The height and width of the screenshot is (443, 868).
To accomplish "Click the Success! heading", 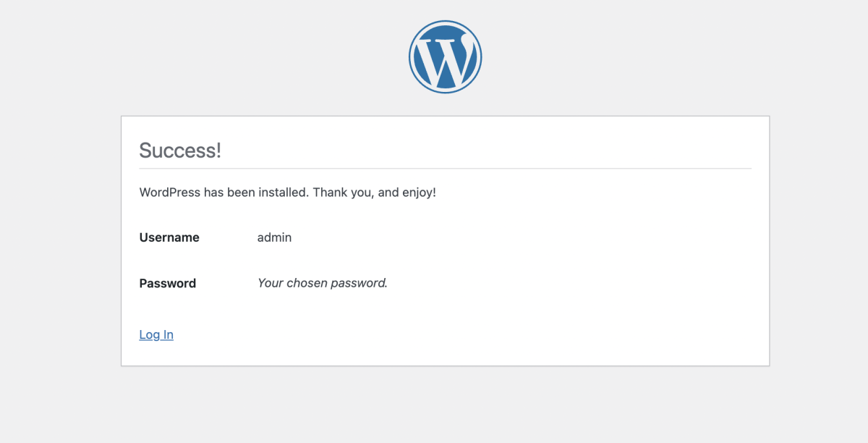I will coord(180,151).
